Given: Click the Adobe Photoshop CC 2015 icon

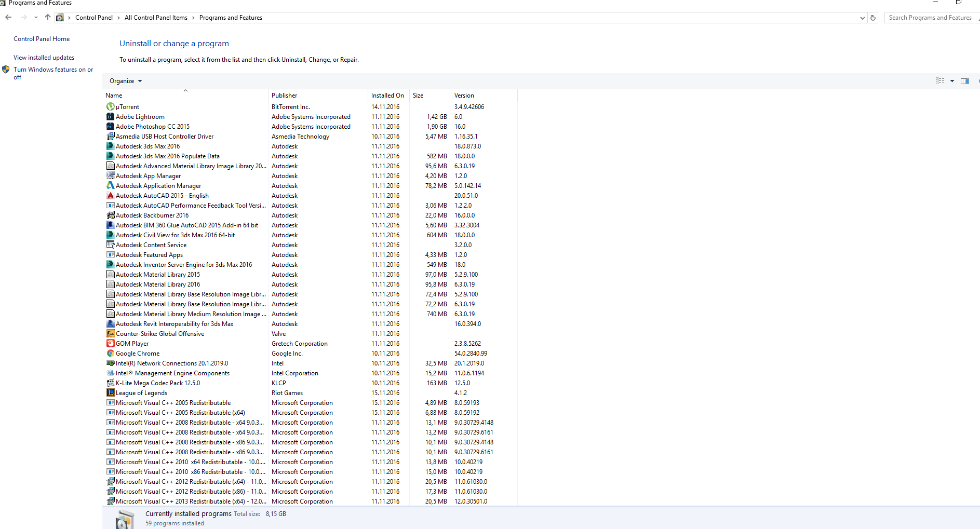Looking at the screenshot, I should tap(110, 127).
